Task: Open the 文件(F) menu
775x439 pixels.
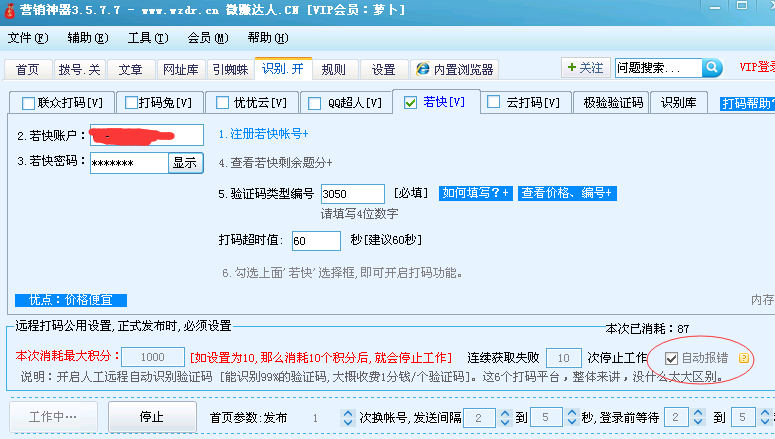Action: [x=28, y=38]
